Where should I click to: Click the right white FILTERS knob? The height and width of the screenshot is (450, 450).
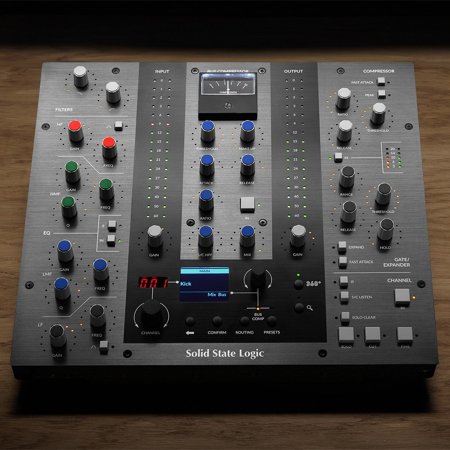(113, 93)
